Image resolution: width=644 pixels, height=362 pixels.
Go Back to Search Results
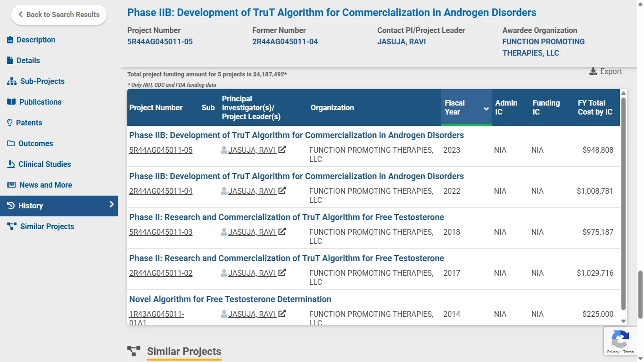tap(59, 15)
